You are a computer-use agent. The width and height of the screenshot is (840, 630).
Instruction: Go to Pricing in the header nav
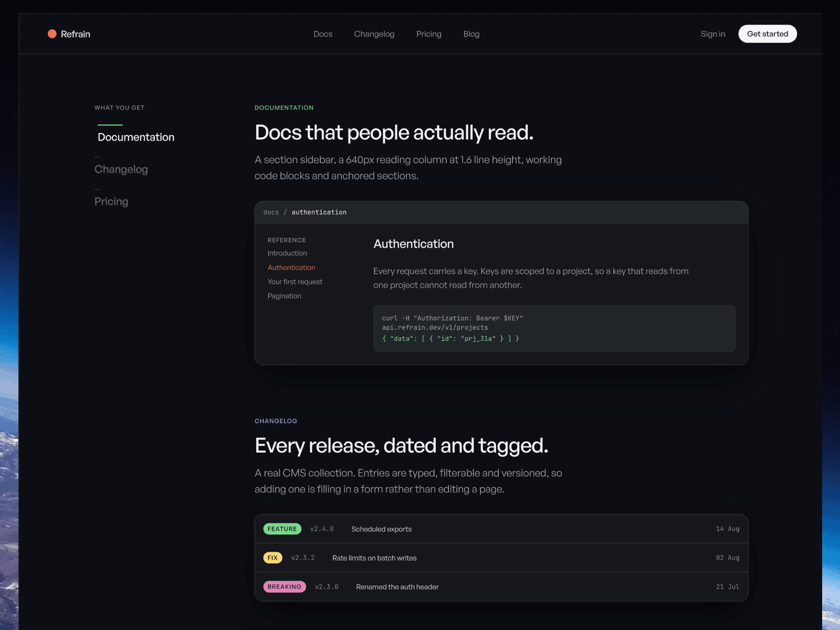[429, 34]
